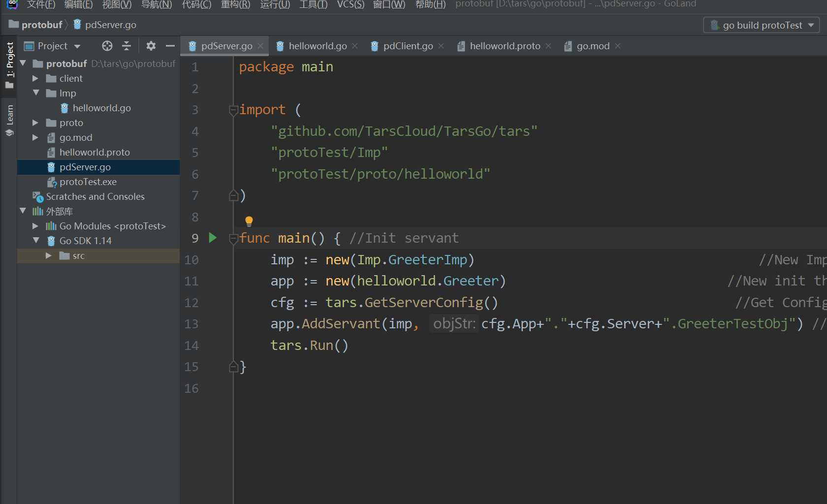Close the helloworld.go editor tab
The width and height of the screenshot is (827, 504).
355,46
